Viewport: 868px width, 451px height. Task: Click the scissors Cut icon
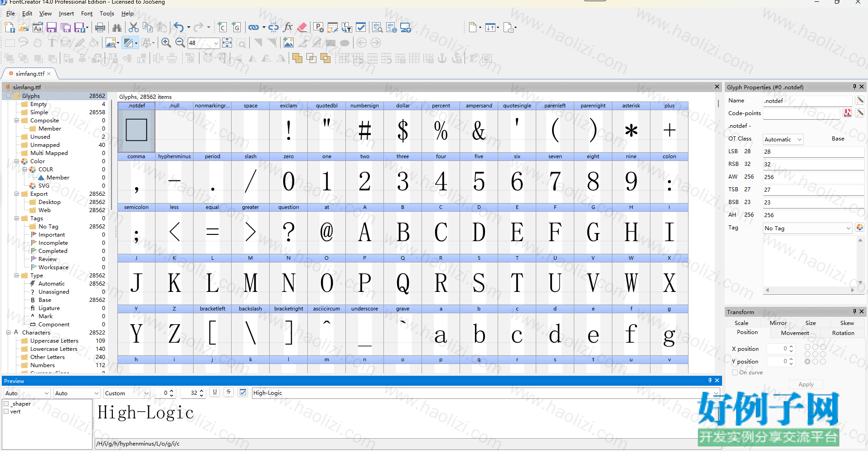coord(134,28)
